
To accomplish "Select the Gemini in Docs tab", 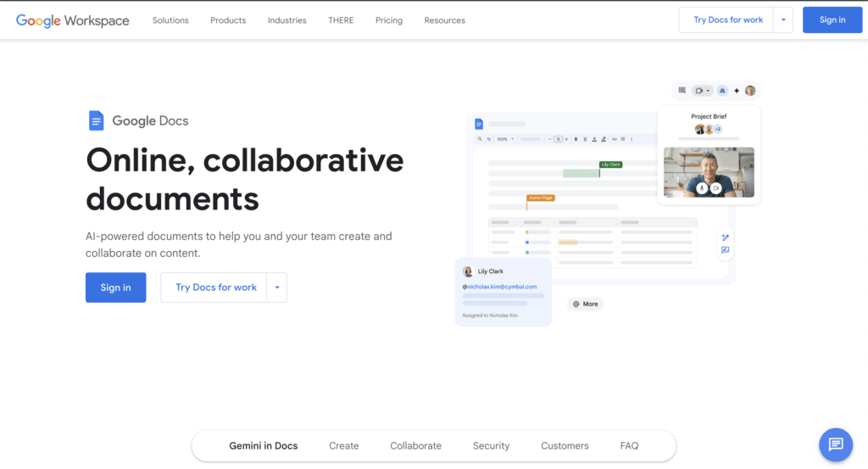I will pyautogui.click(x=264, y=446).
